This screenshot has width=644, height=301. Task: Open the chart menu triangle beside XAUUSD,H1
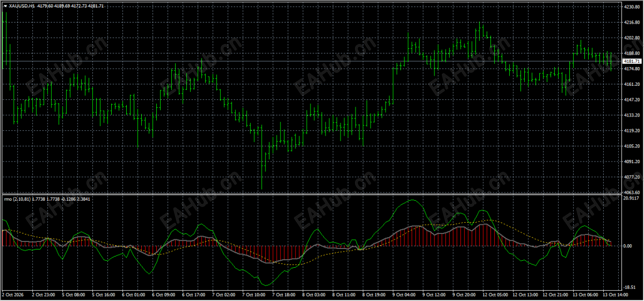5,6
